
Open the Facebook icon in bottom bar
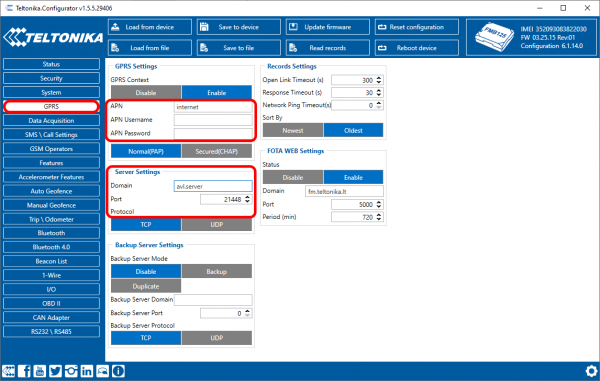(x=24, y=371)
